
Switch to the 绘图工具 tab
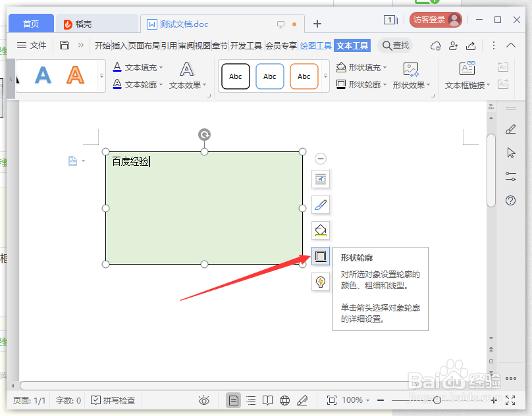[x=316, y=45]
